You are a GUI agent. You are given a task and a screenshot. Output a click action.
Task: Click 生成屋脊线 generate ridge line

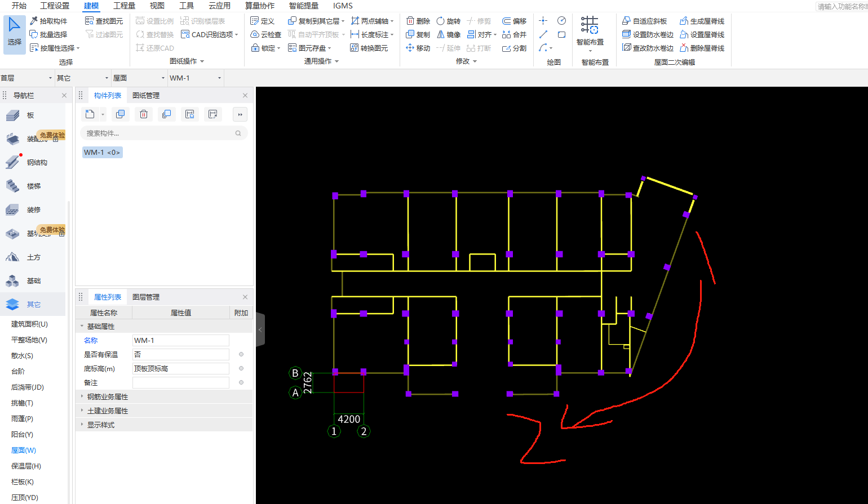(x=702, y=21)
